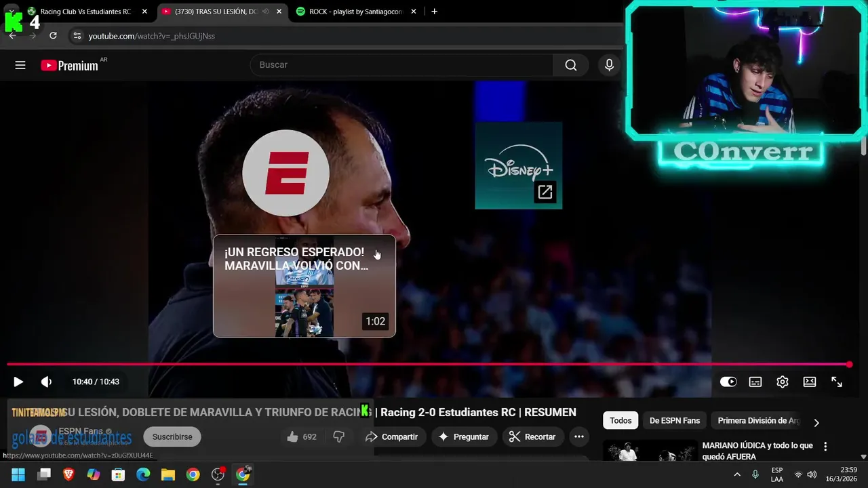Open File Explorer from taskbar
The width and height of the screenshot is (868, 488).
[168, 474]
